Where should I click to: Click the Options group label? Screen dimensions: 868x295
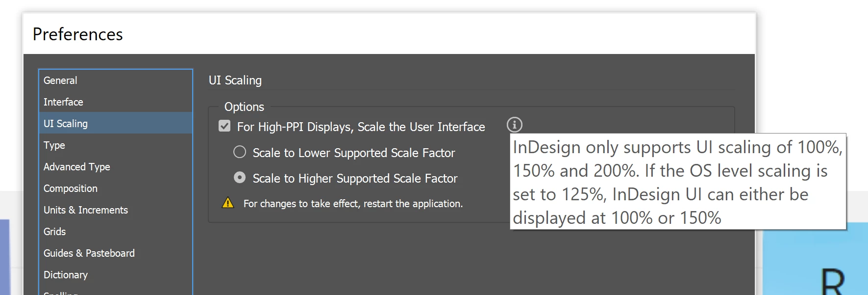click(244, 107)
